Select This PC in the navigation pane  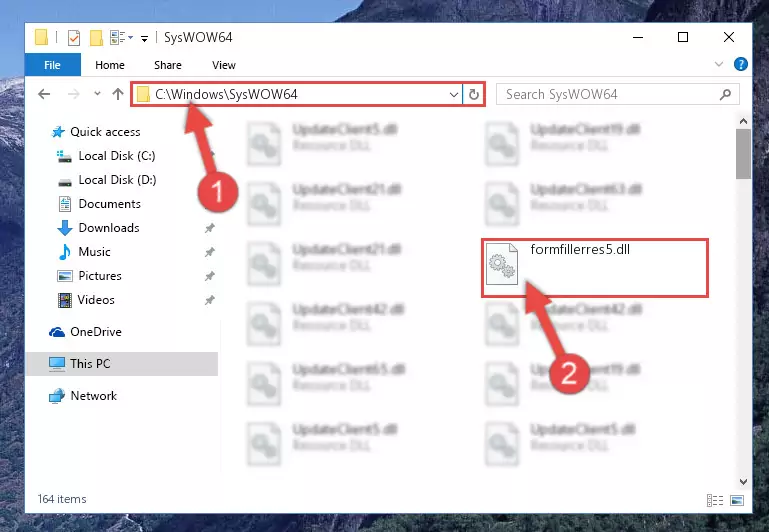[x=122, y=363]
